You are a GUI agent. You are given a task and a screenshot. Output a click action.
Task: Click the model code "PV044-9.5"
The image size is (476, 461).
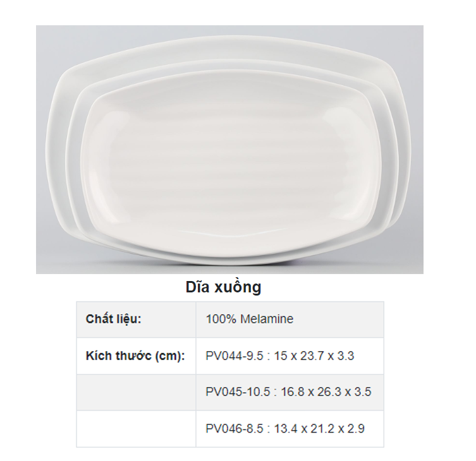pyautogui.click(x=235, y=356)
